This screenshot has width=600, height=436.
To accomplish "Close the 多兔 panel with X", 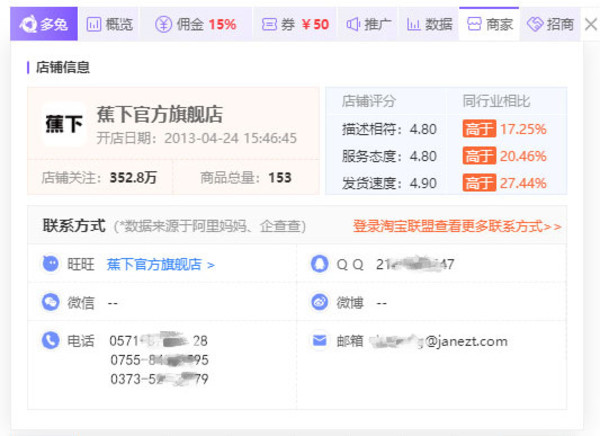I will click(590, 24).
